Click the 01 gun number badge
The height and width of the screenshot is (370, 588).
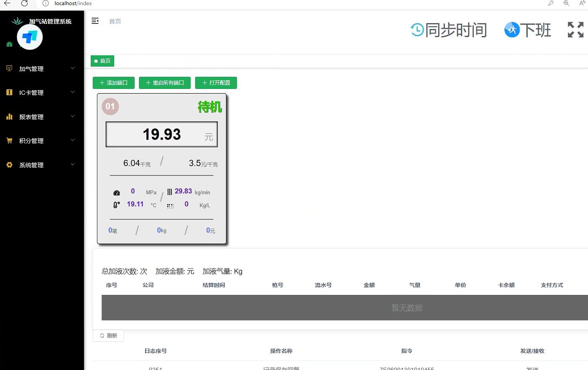coord(110,107)
